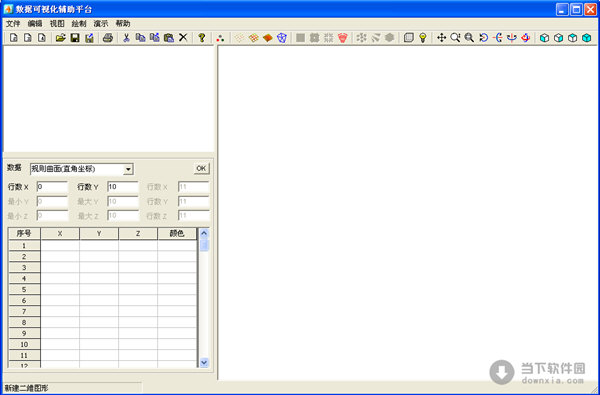Select table row number 6
Screen dimensions: 600x395
[24, 300]
